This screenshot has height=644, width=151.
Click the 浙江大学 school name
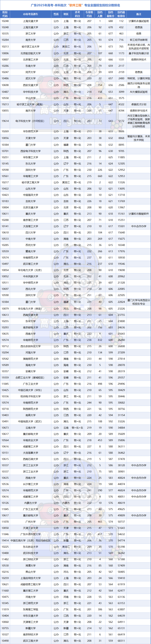pyautogui.click(x=31, y=34)
